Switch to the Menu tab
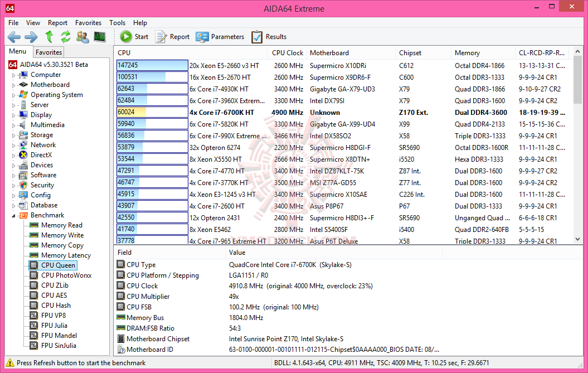 click(18, 51)
